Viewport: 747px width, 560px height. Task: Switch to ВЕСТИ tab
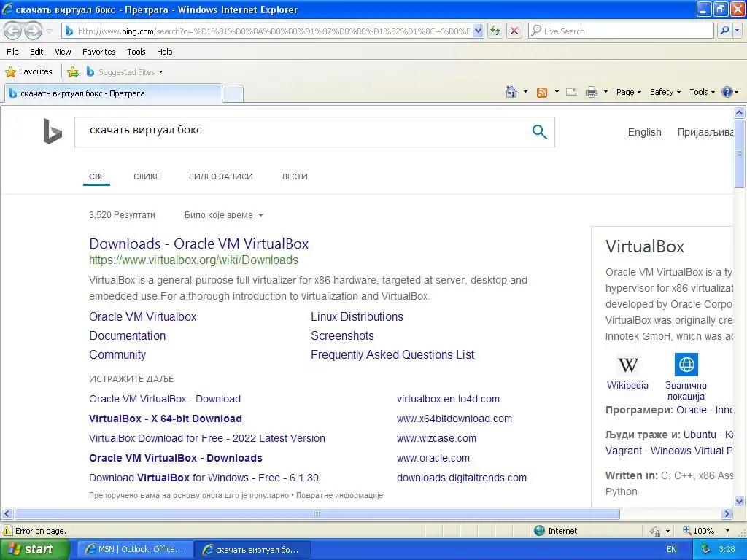295,176
